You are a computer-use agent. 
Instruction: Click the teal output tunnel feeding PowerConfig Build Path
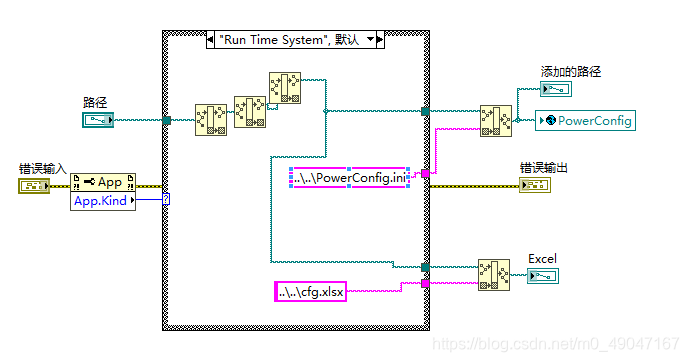pyautogui.click(x=425, y=111)
